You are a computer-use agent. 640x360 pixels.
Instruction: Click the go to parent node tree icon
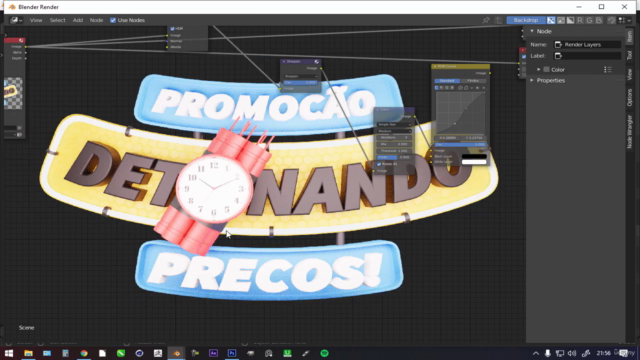pyautogui.click(x=498, y=20)
